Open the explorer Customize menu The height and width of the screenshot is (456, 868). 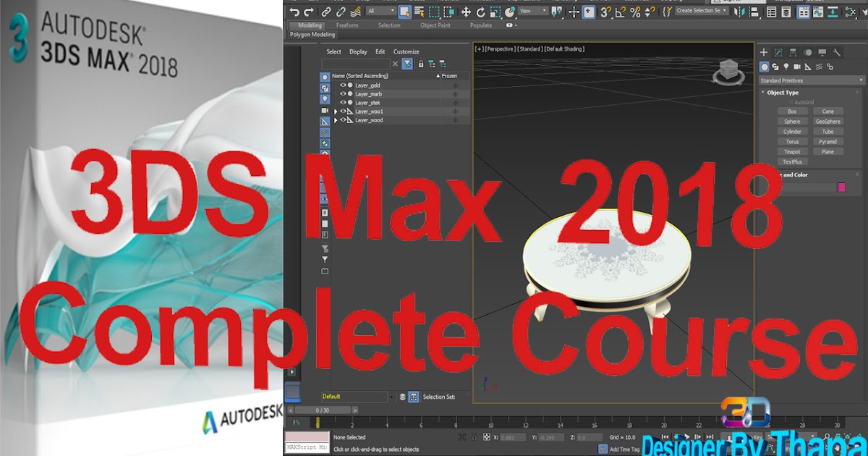pyautogui.click(x=407, y=51)
